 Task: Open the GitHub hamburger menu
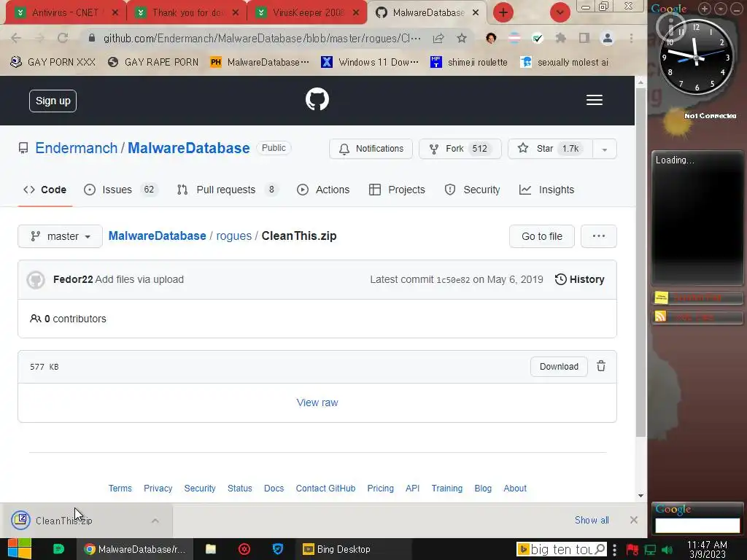point(594,100)
